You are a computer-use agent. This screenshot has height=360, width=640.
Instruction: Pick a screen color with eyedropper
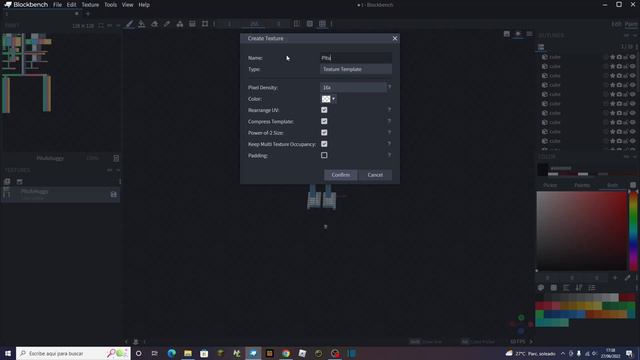[627, 278]
